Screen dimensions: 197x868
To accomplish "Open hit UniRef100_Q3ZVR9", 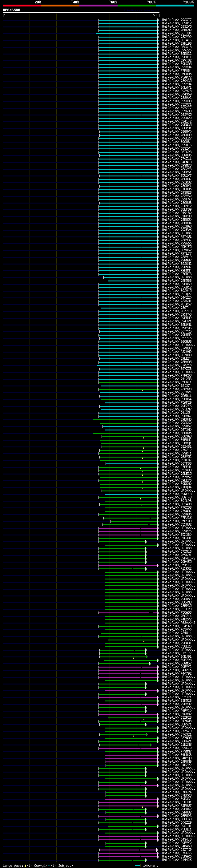I will 177,37.
